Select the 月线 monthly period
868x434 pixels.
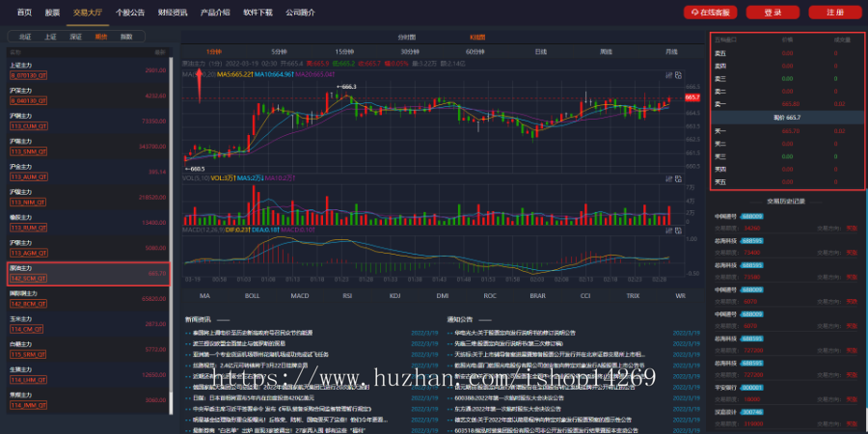(671, 51)
